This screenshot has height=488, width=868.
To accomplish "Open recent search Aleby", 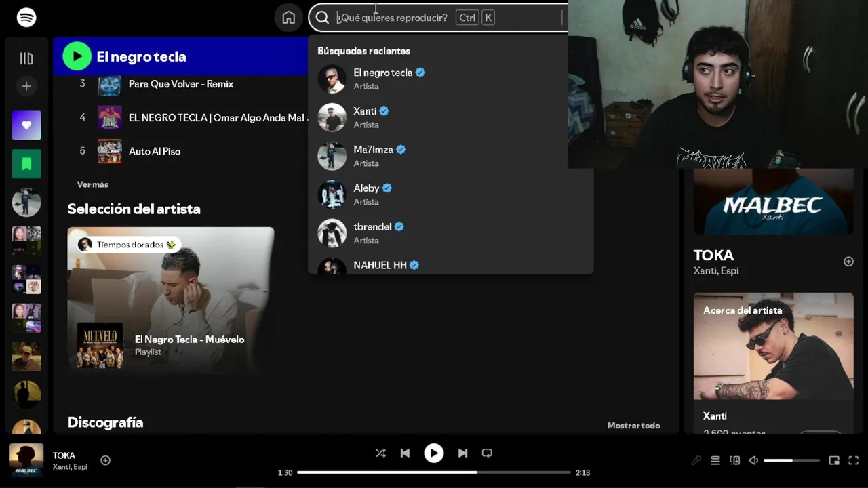I will tap(450, 195).
